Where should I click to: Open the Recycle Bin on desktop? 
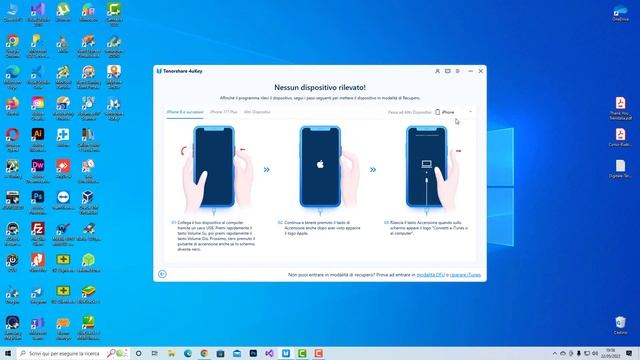(x=620, y=325)
